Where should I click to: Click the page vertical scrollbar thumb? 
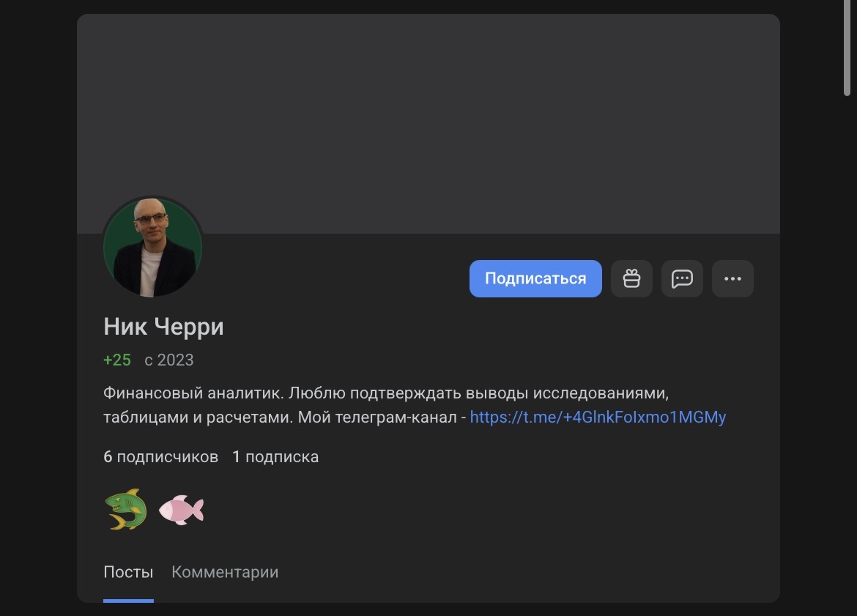pos(847,48)
